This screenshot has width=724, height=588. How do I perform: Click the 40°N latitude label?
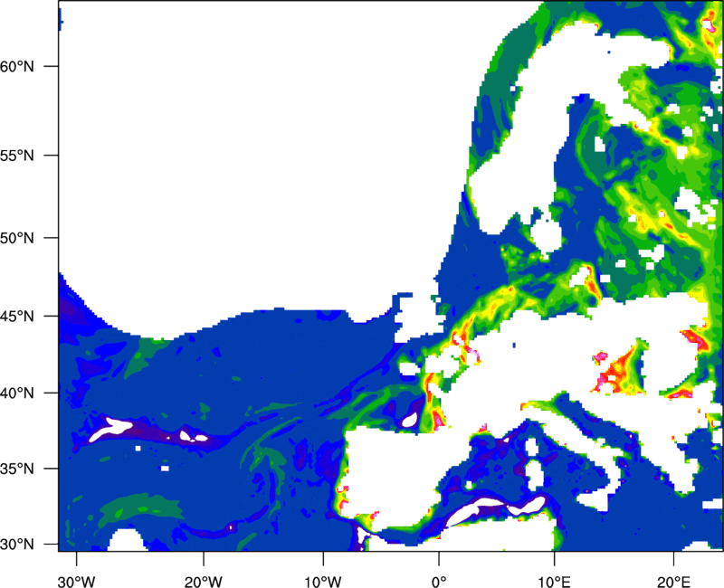tap(17, 394)
